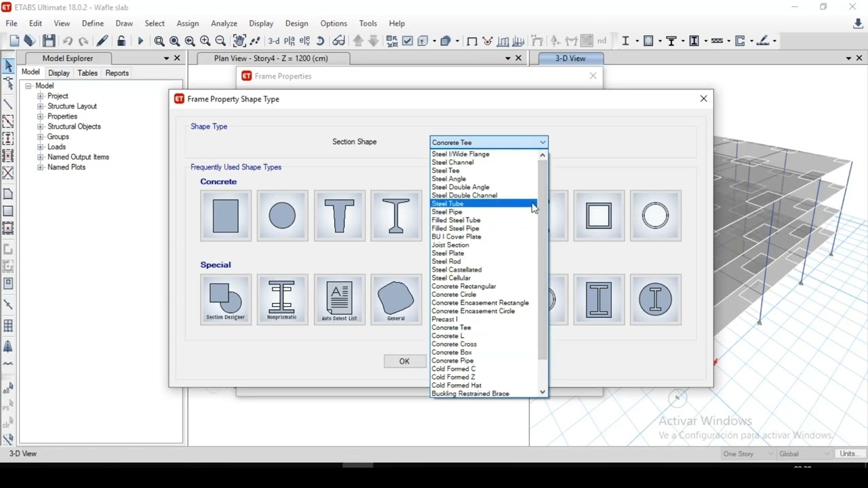Pick the Concrete Tee shape icon
The image size is (868, 488).
click(x=339, y=216)
